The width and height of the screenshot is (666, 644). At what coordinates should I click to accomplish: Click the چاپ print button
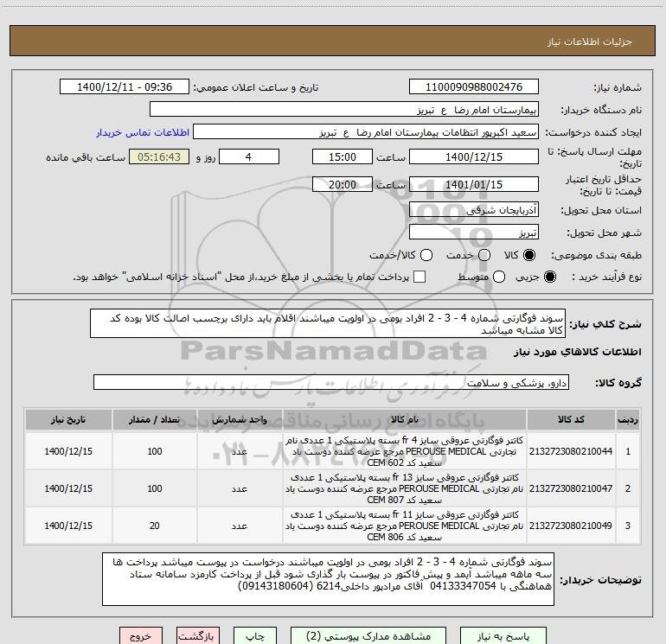(255, 636)
